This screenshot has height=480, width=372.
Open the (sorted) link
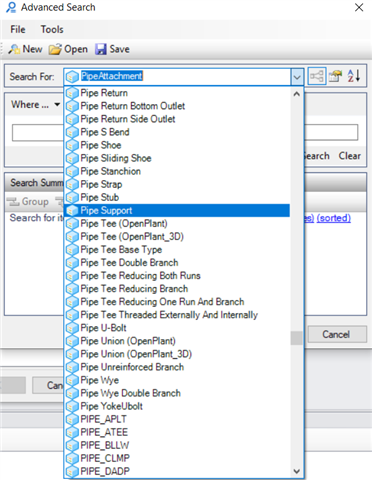334,218
